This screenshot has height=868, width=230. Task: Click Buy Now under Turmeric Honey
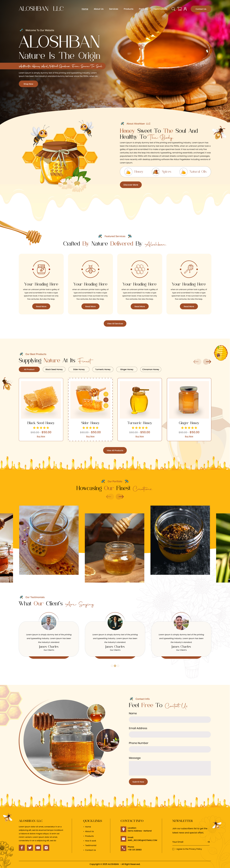tap(140, 436)
